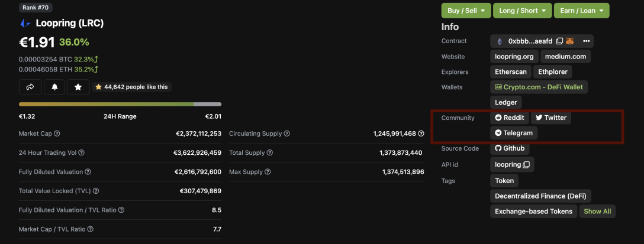Open the Long / Short dropdown

coord(523,11)
